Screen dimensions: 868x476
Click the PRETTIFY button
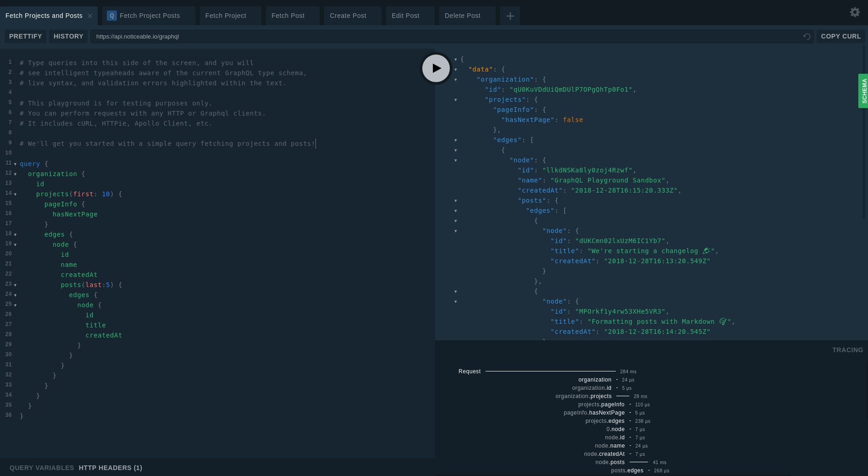tap(25, 36)
